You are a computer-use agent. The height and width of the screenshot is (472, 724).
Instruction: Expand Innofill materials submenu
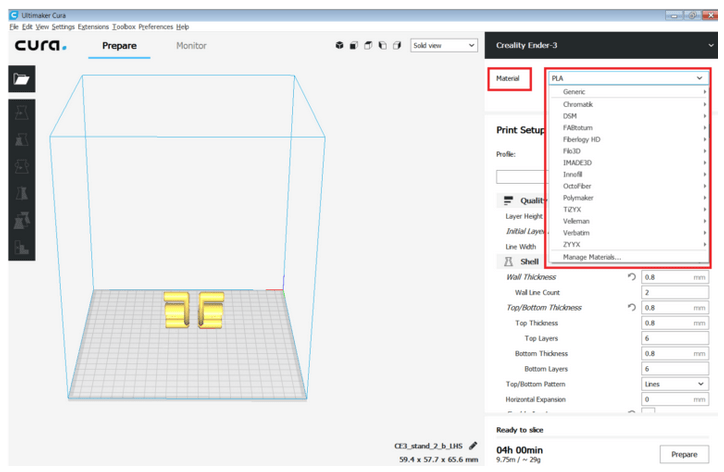click(629, 174)
